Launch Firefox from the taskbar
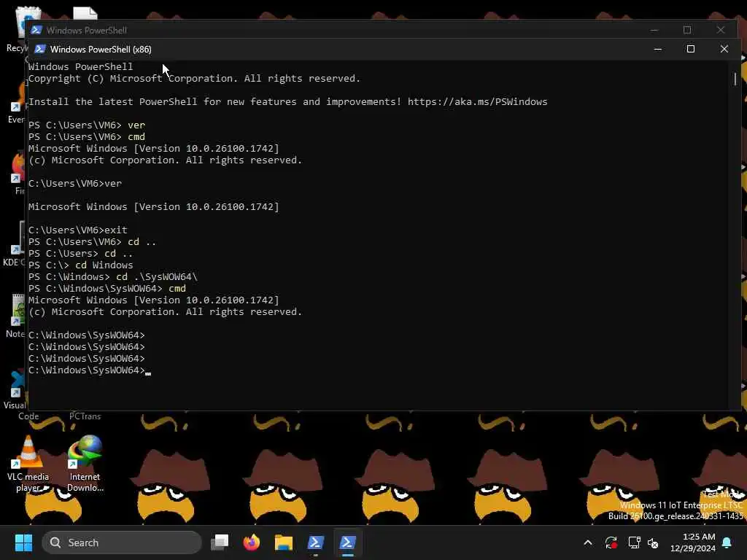This screenshot has width=747, height=560. pyautogui.click(x=252, y=542)
